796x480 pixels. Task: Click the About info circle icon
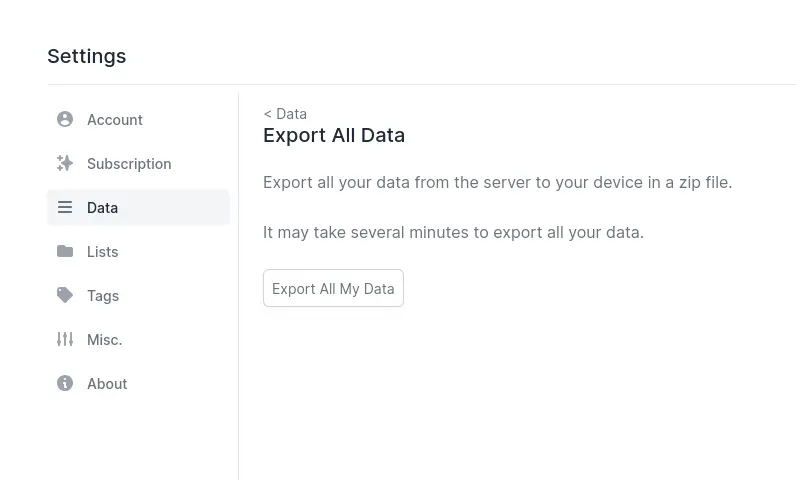coord(65,383)
